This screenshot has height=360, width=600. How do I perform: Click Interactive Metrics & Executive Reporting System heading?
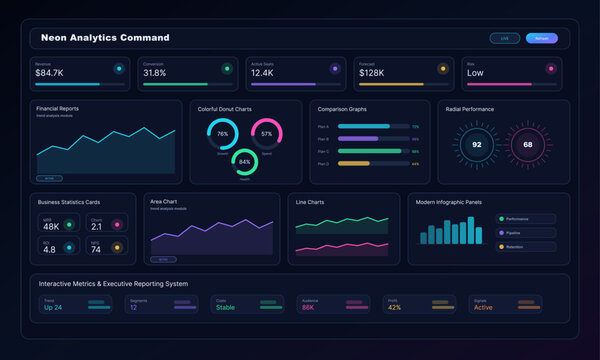[113, 284]
